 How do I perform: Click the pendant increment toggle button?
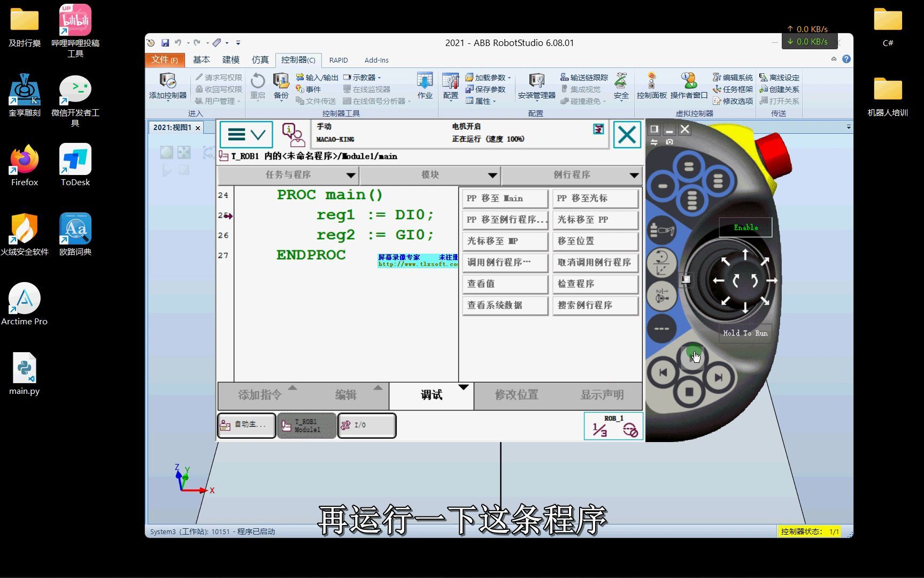coord(662,328)
